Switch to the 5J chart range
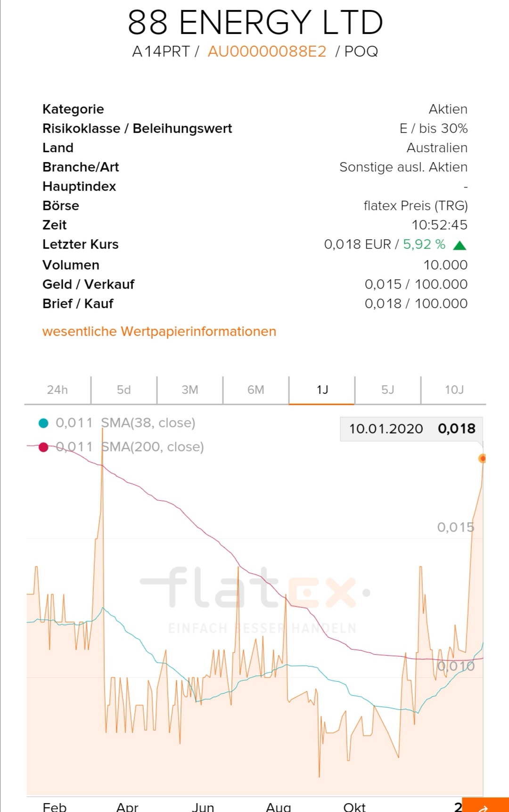This screenshot has width=509, height=812. [x=387, y=390]
